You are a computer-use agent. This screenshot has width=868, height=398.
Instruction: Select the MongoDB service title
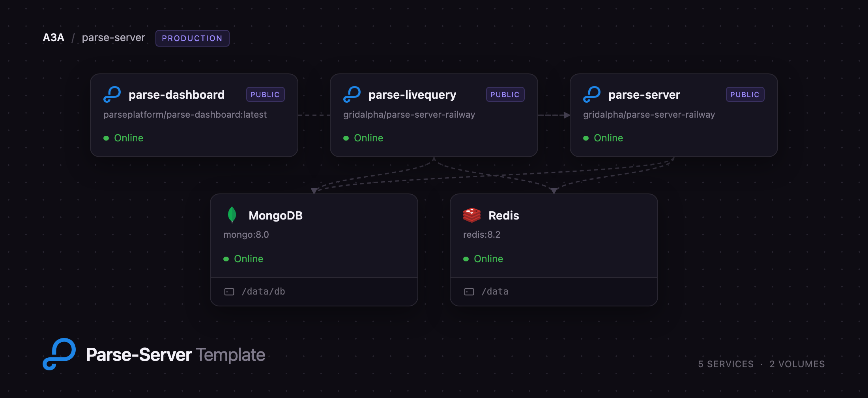click(275, 216)
